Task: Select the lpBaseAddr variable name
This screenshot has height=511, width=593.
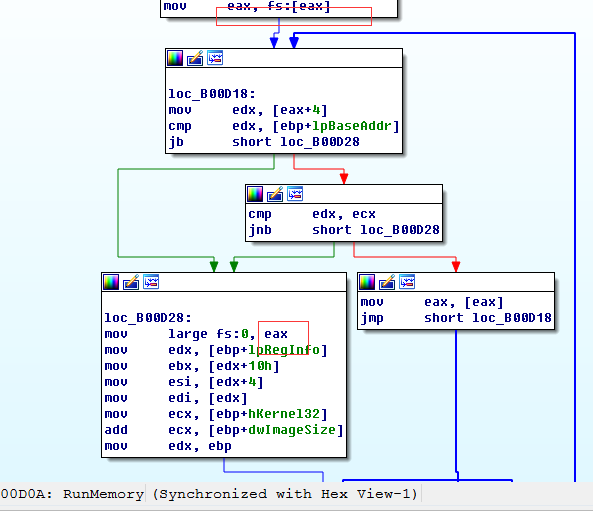Action: 352,126
